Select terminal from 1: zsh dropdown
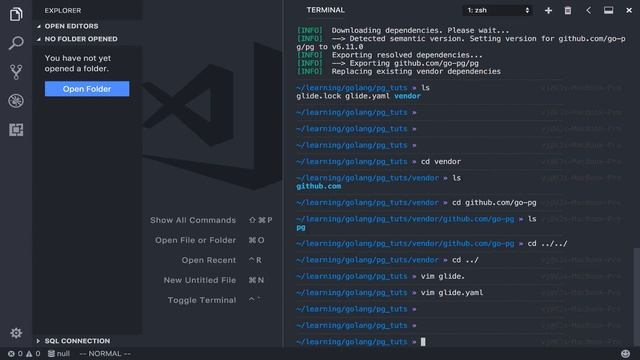The height and width of the screenshot is (360, 640). 497,10
